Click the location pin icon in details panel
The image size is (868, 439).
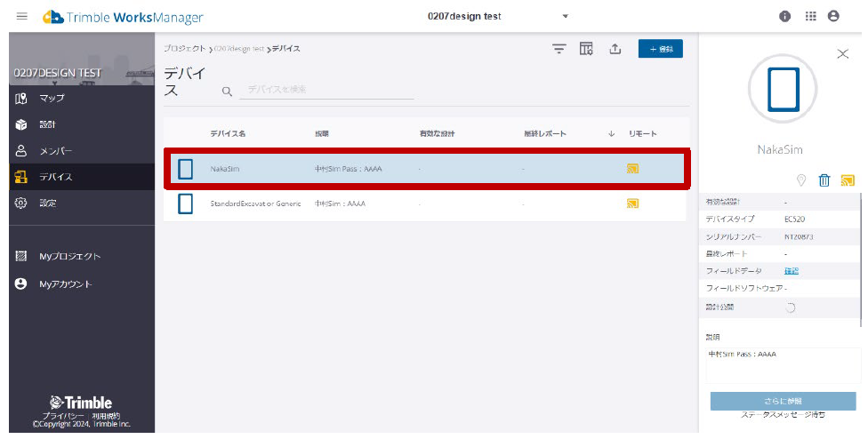[x=801, y=180]
